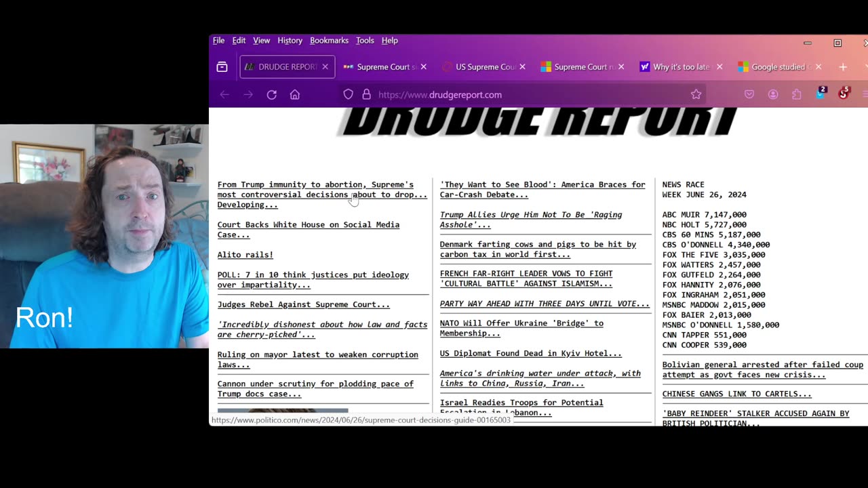
Task: Open 'Ruling on mayor latest to weaken' link
Action: [x=317, y=359]
